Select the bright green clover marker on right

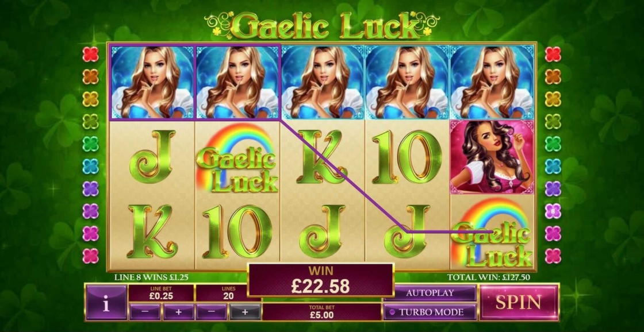(x=553, y=144)
